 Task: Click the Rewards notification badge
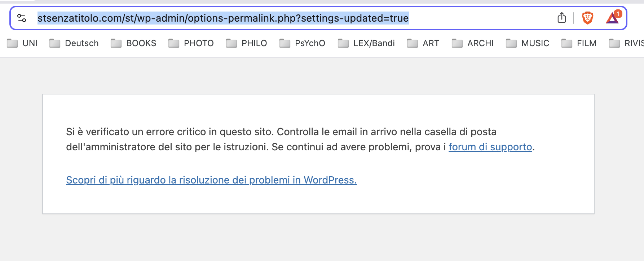618,14
